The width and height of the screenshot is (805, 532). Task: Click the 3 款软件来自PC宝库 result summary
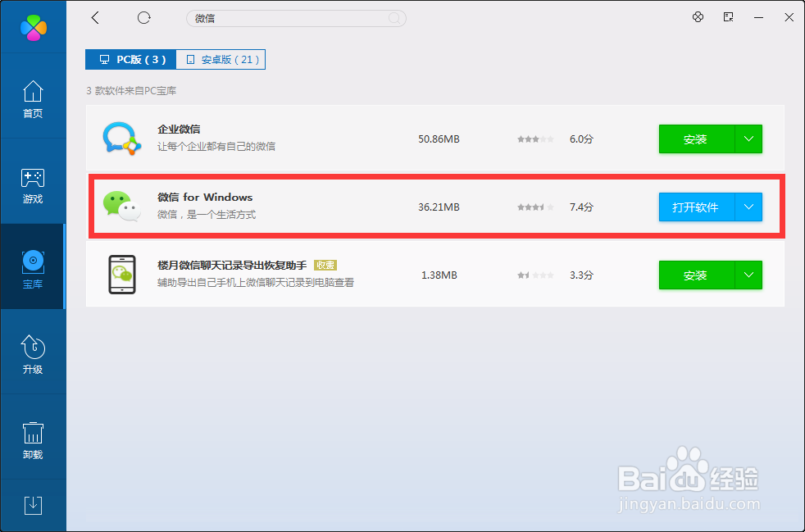pos(131,91)
